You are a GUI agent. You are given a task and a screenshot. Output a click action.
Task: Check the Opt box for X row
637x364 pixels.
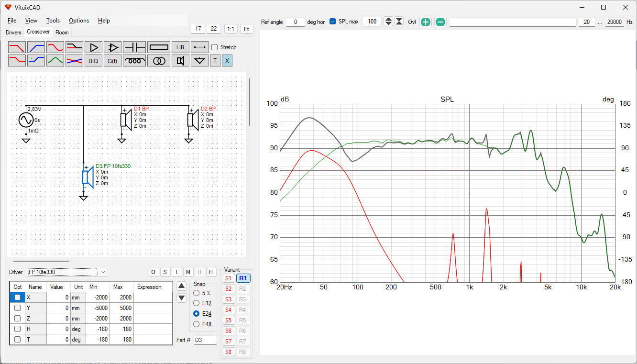[x=17, y=297]
